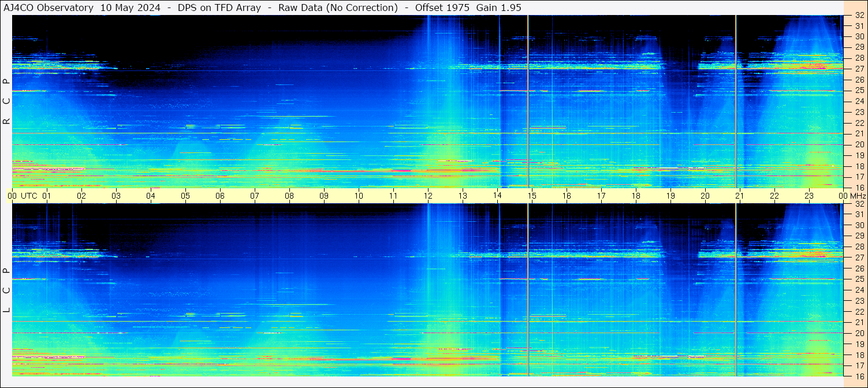Click the 03 UTC hour label
Screen dimensions: 868x388
pos(116,196)
